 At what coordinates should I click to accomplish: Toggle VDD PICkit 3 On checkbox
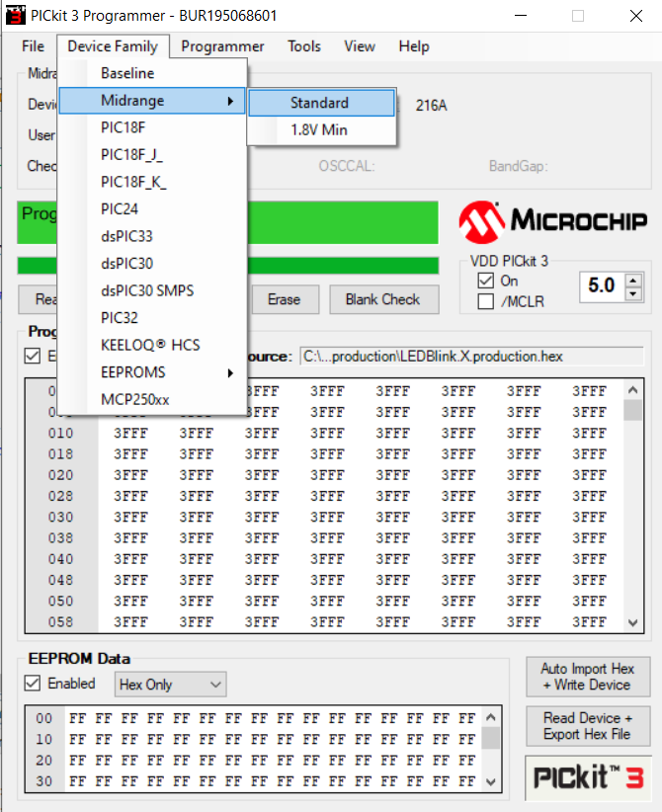click(x=485, y=281)
